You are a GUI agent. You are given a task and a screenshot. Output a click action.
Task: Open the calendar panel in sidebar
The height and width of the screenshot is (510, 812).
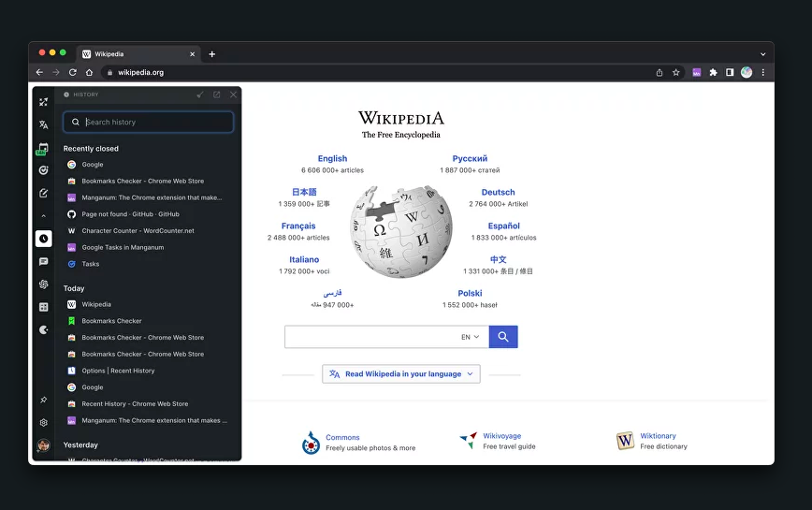43,149
